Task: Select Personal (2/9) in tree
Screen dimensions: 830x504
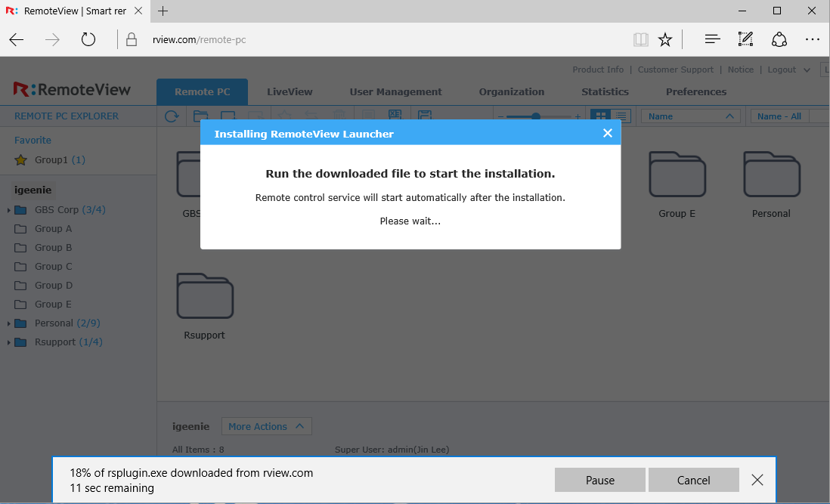Action: tap(67, 323)
